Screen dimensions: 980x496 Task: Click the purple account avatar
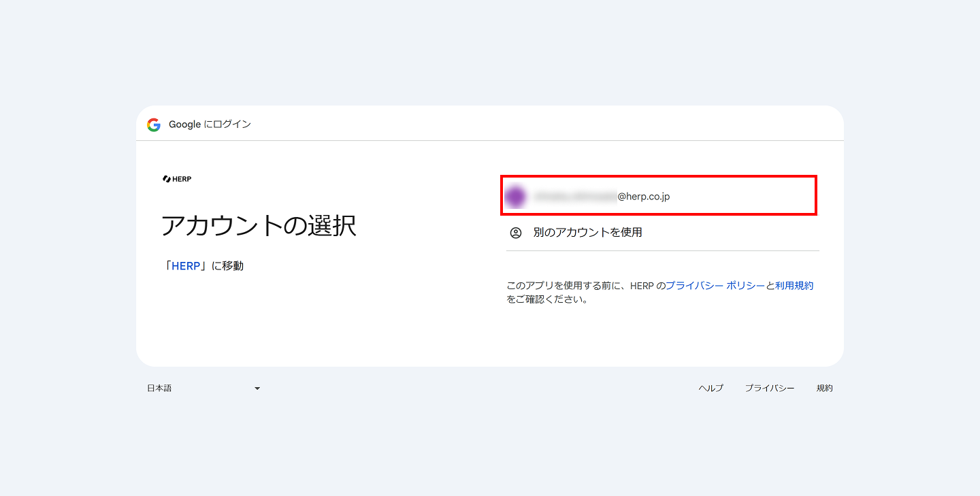point(516,197)
